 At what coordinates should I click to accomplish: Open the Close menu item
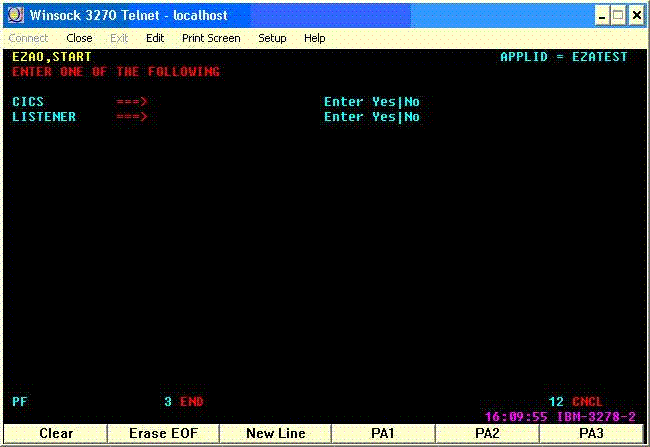tap(79, 38)
